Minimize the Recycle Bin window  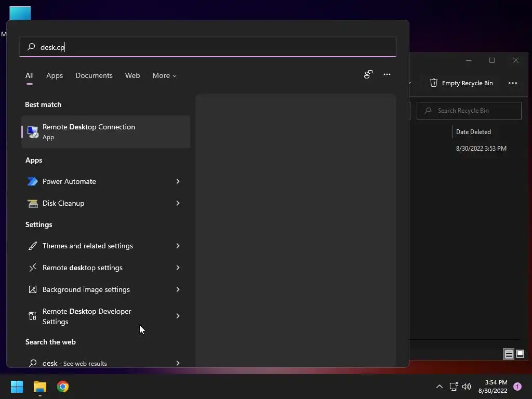[x=469, y=60]
